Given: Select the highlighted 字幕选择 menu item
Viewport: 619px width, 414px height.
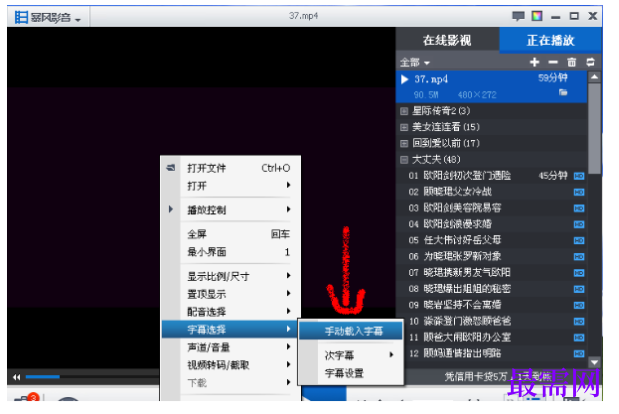Looking at the screenshot, I should (x=230, y=330).
